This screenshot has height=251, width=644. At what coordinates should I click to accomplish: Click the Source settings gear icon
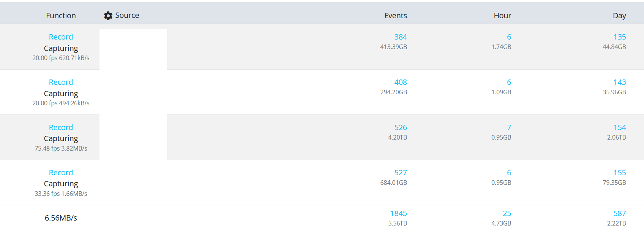click(x=108, y=16)
